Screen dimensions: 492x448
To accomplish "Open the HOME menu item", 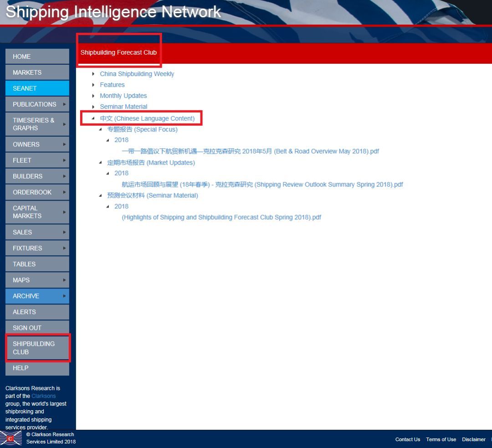I will [x=37, y=57].
